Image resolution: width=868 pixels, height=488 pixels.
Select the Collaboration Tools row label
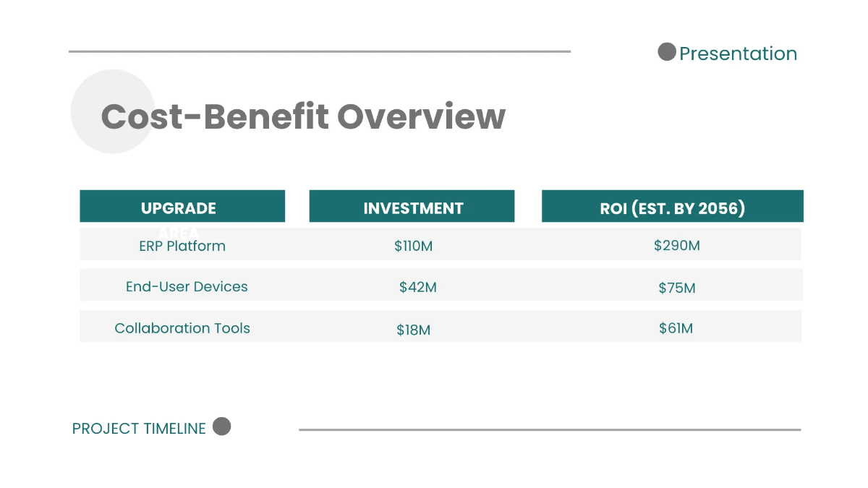[182, 328]
